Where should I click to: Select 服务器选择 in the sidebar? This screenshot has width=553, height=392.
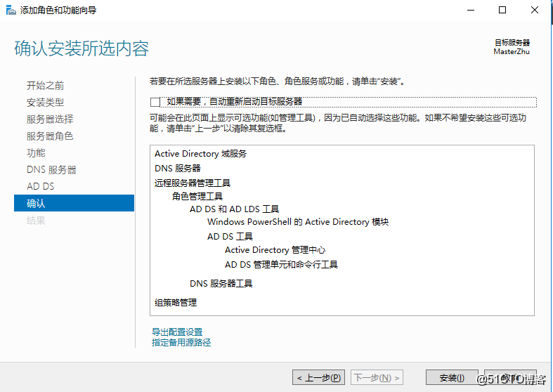point(50,119)
